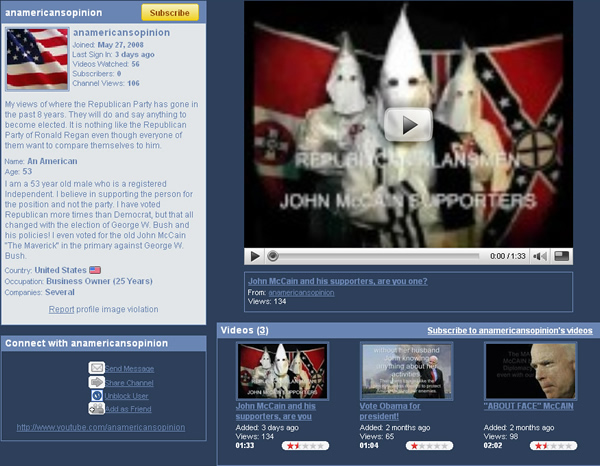The width and height of the screenshot is (600, 466).
Task: Click the name 'An American' text
Action: pos(52,161)
